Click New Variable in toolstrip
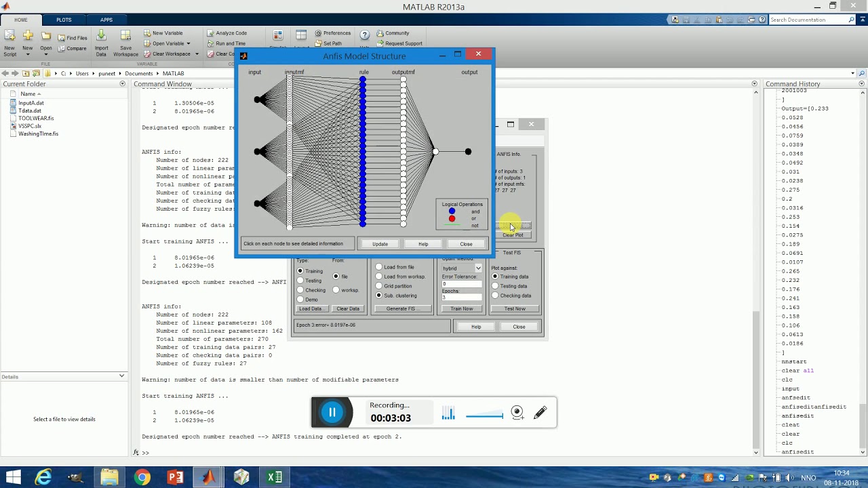 [163, 33]
